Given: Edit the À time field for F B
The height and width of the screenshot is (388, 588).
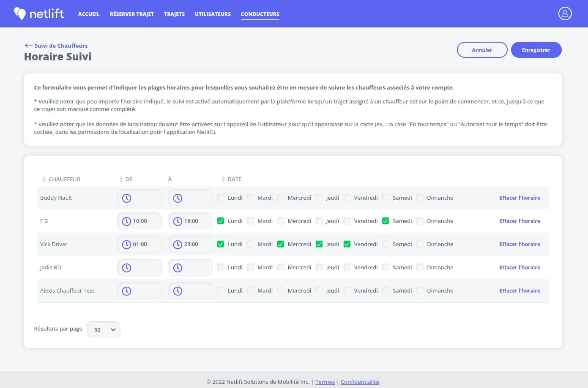Looking at the screenshot, I should tap(191, 221).
